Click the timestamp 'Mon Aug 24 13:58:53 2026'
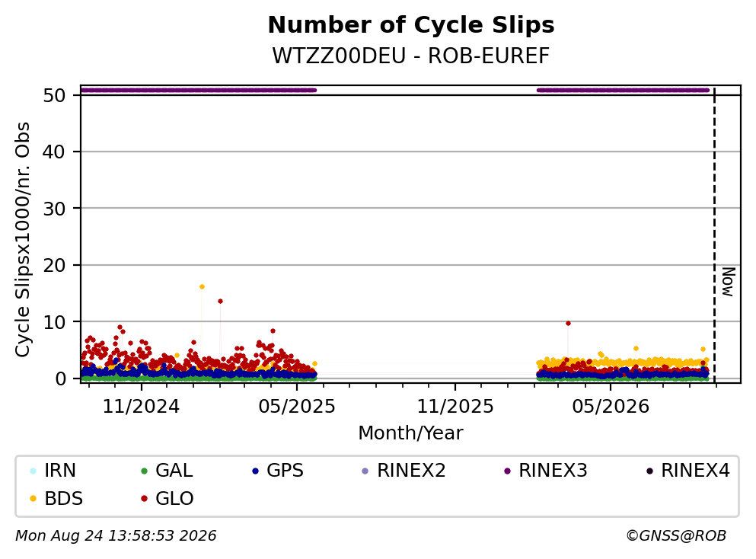 116,536
